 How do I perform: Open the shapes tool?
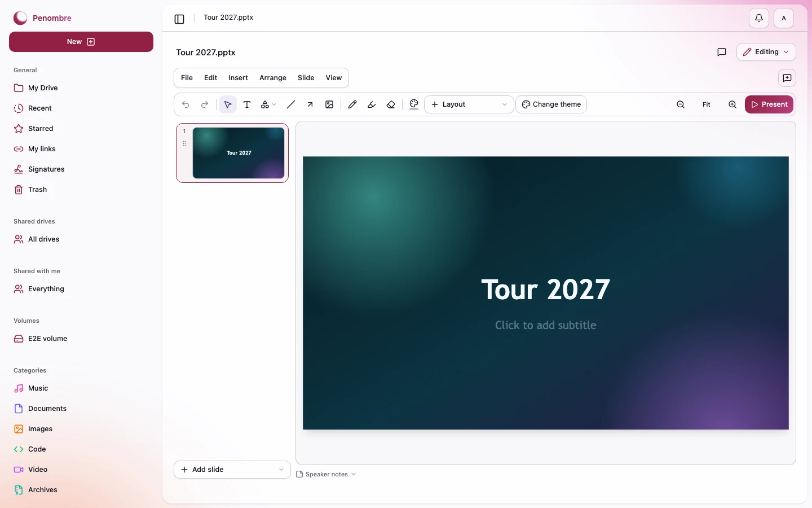point(265,104)
